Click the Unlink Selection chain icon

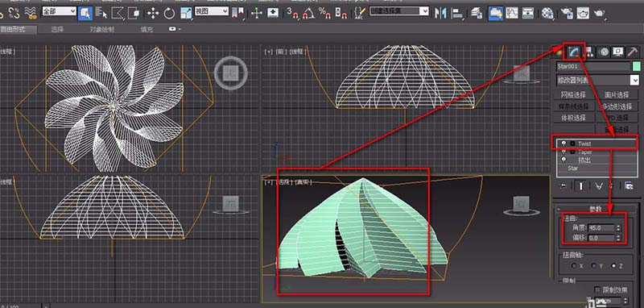pyautogui.click(x=14, y=13)
